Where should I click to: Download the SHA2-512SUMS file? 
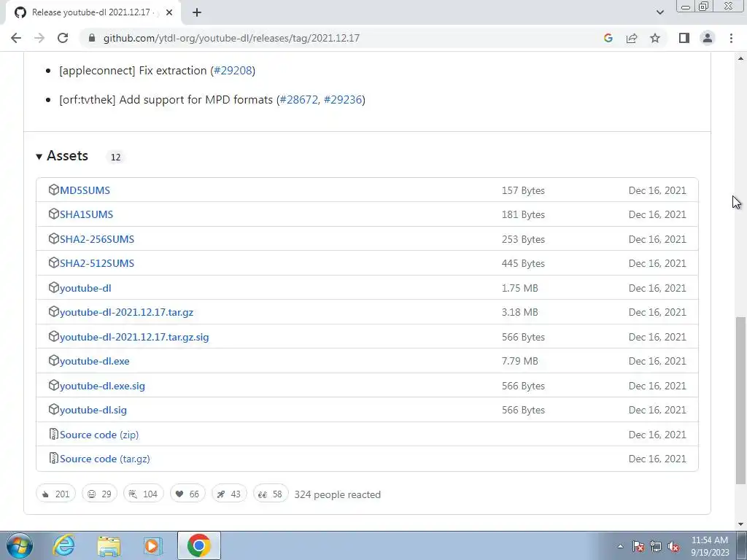click(x=97, y=263)
